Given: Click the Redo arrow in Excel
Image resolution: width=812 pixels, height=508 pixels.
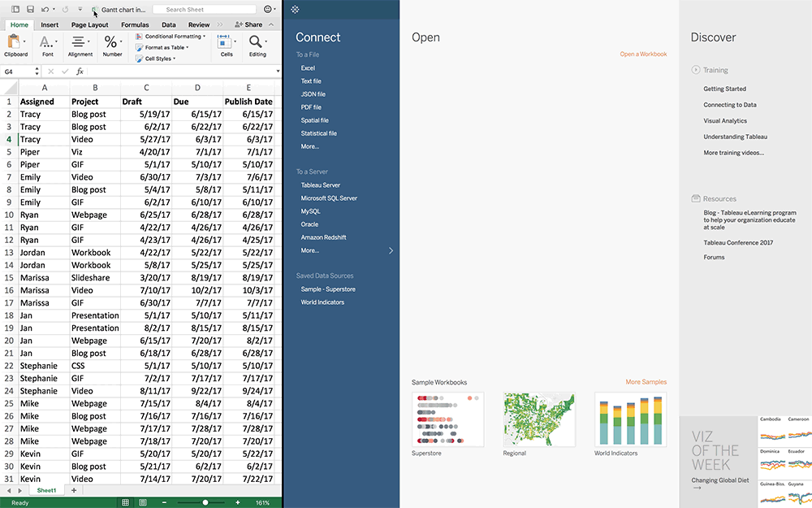Looking at the screenshot, I should (65, 9).
